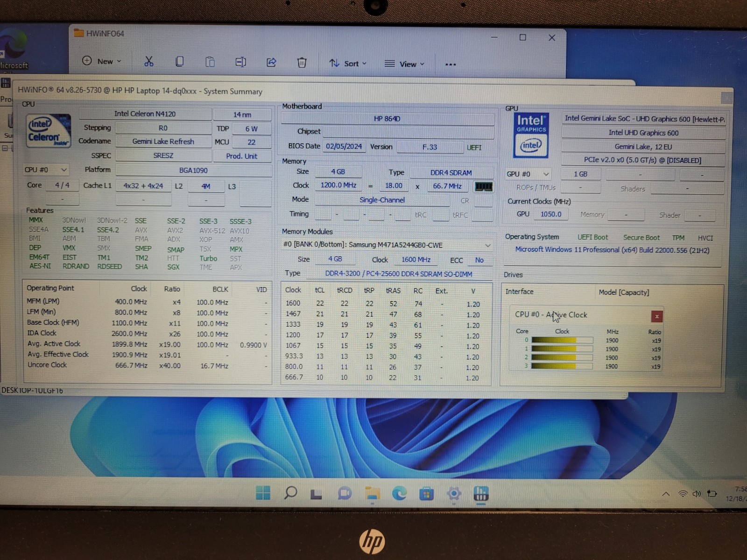Click the Paste icon in File Explorer toolbar
The height and width of the screenshot is (560, 747).
(210, 62)
